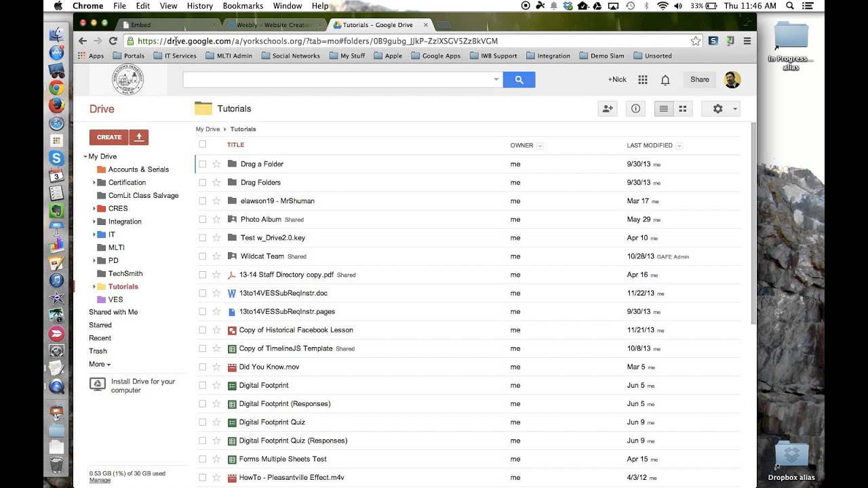This screenshot has height=488, width=868.
Task: Star the Did You Know.mov row
Action: [216, 367]
